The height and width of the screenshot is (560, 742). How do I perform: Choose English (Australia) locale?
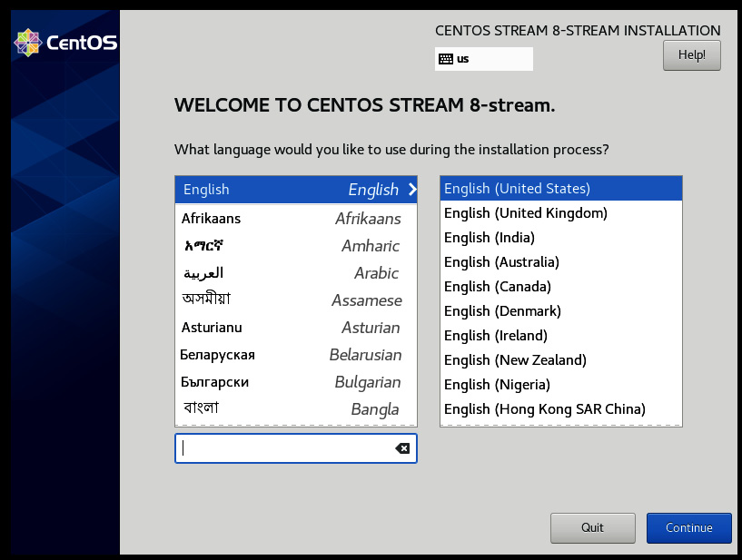tap(560, 262)
